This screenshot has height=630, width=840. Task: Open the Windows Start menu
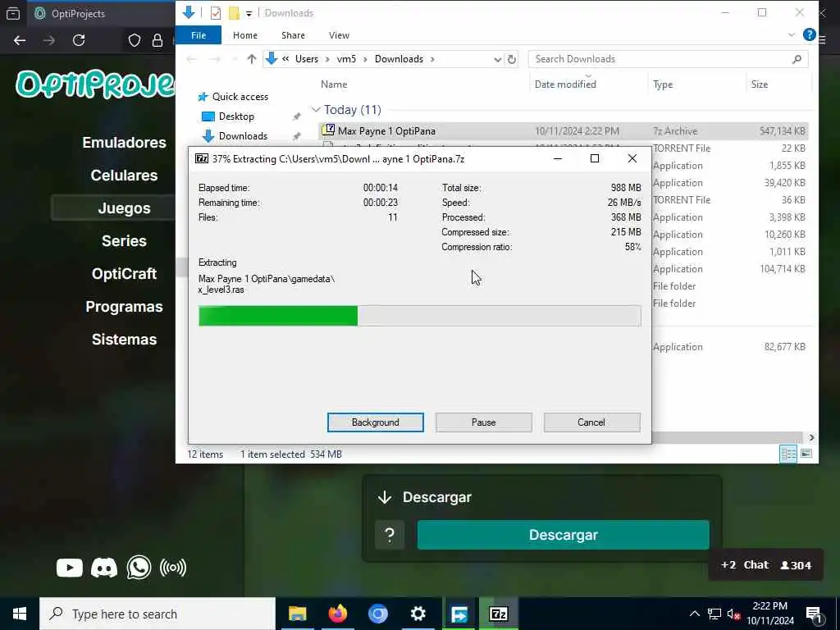tap(20, 614)
